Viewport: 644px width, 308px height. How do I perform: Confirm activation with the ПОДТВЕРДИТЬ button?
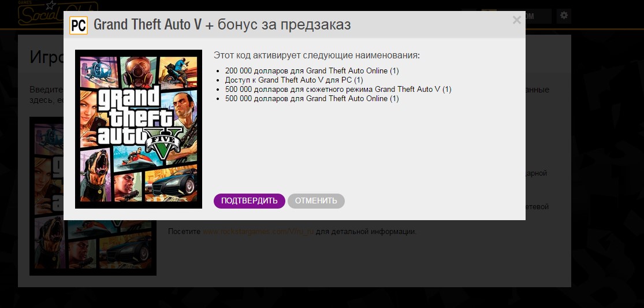coord(250,201)
